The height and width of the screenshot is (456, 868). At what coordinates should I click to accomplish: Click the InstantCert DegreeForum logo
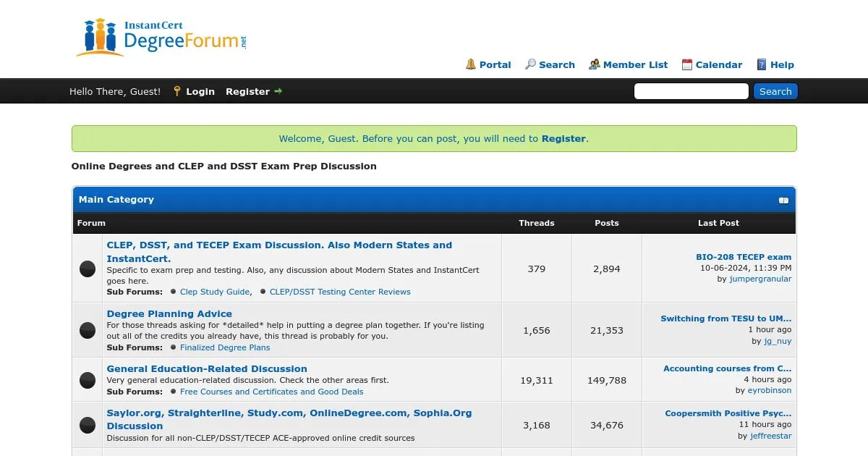click(161, 37)
